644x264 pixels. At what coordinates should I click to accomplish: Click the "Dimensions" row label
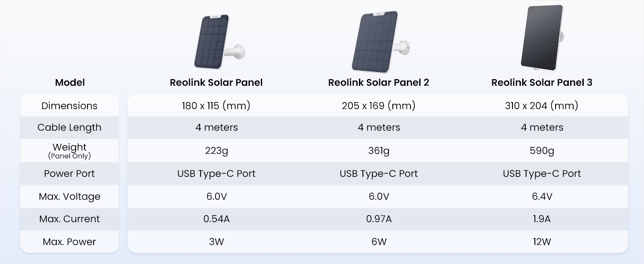pyautogui.click(x=70, y=106)
